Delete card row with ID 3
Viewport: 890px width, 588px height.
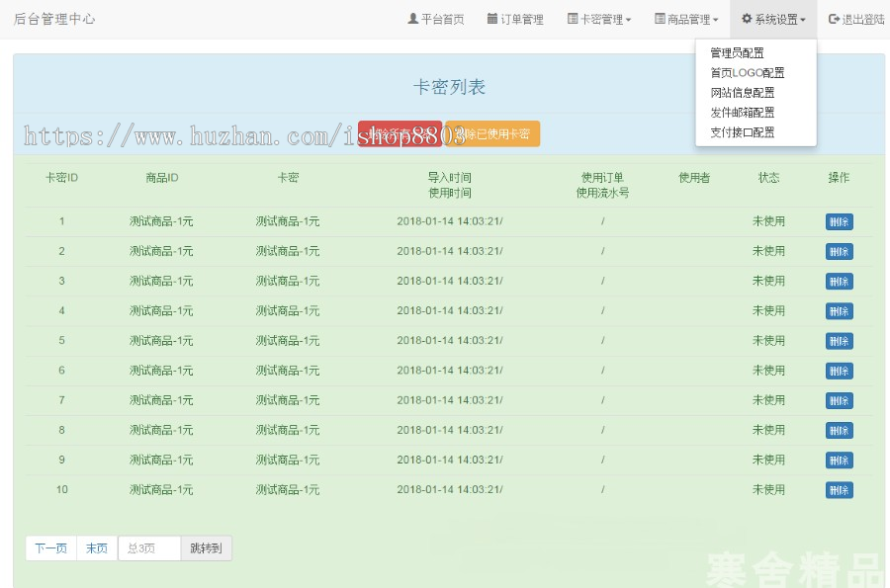839,282
